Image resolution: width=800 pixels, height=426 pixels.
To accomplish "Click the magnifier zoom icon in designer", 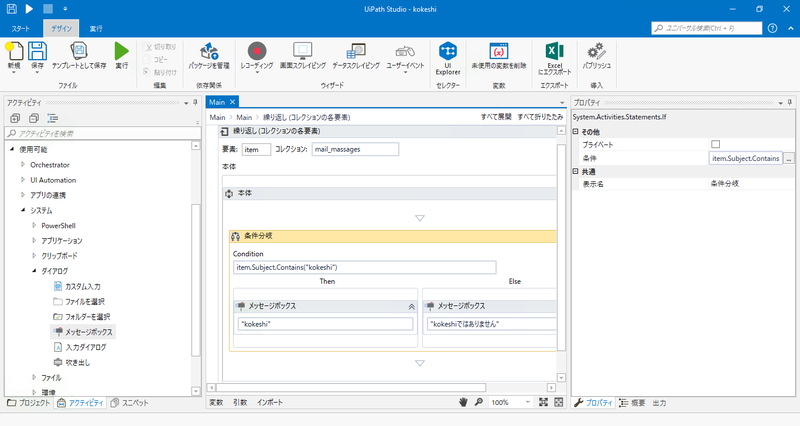I will (479, 402).
